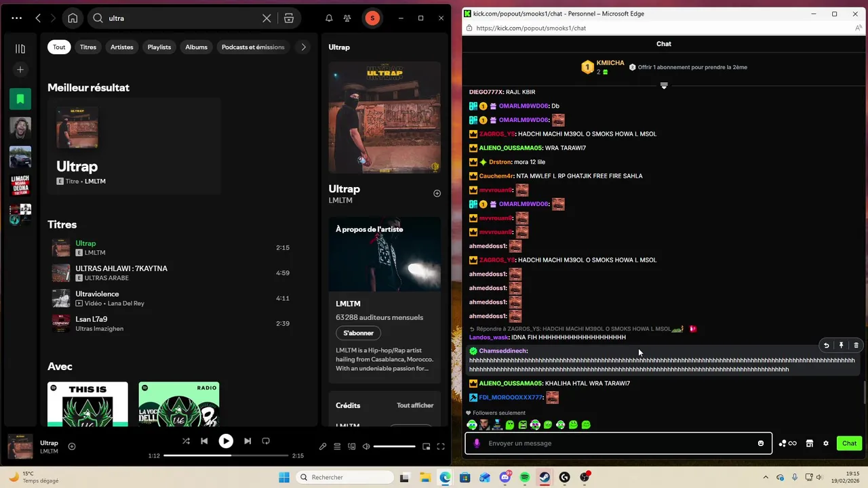Show hidden system tray icons

point(766,477)
